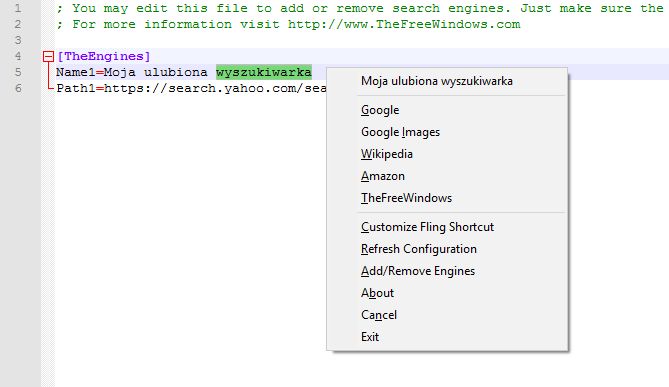Click the 'Name1' key on line 5

pyautogui.click(x=76, y=72)
